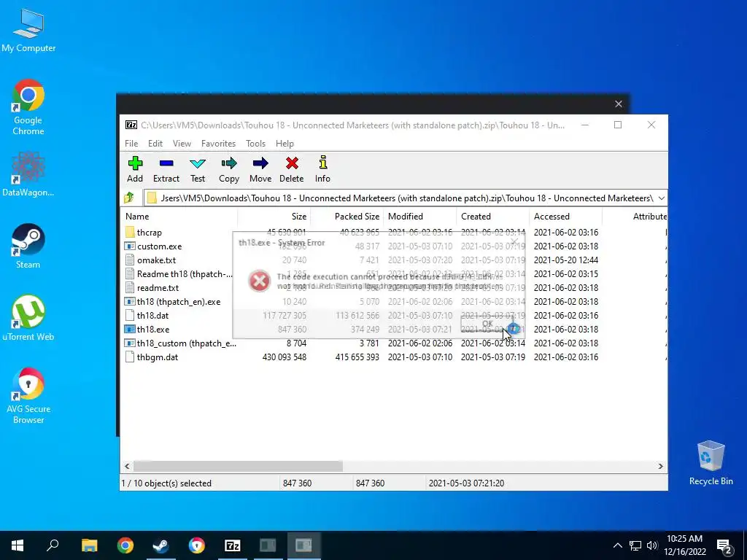This screenshot has height=560, width=747.
Task: Expand the address path dropdown
Action: (x=661, y=198)
